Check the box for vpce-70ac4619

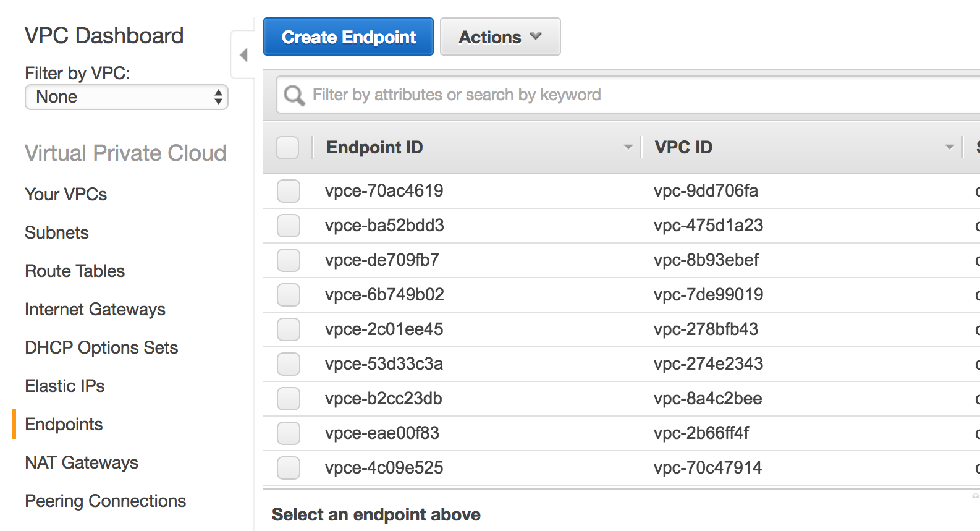click(289, 191)
